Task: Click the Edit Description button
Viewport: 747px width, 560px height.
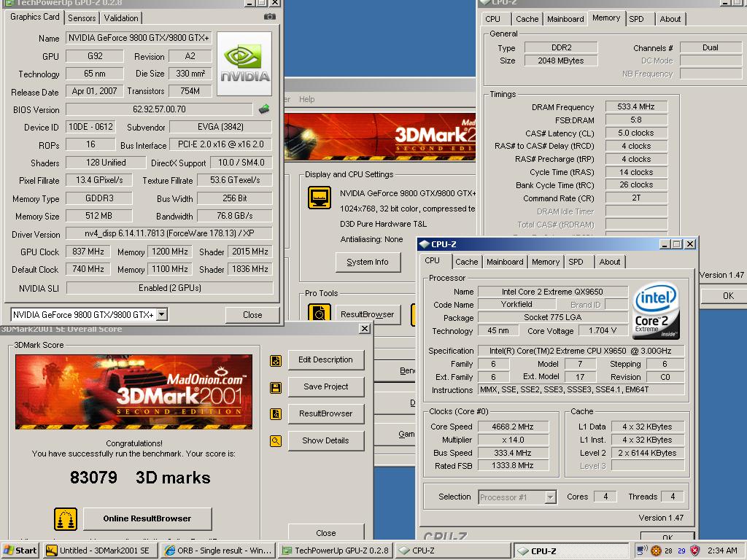Action: [326, 360]
